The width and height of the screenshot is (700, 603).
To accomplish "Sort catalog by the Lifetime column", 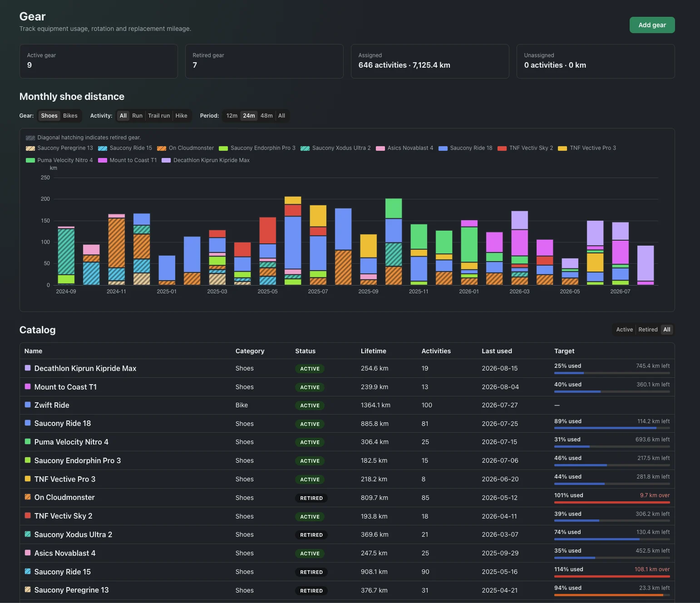I will [373, 351].
